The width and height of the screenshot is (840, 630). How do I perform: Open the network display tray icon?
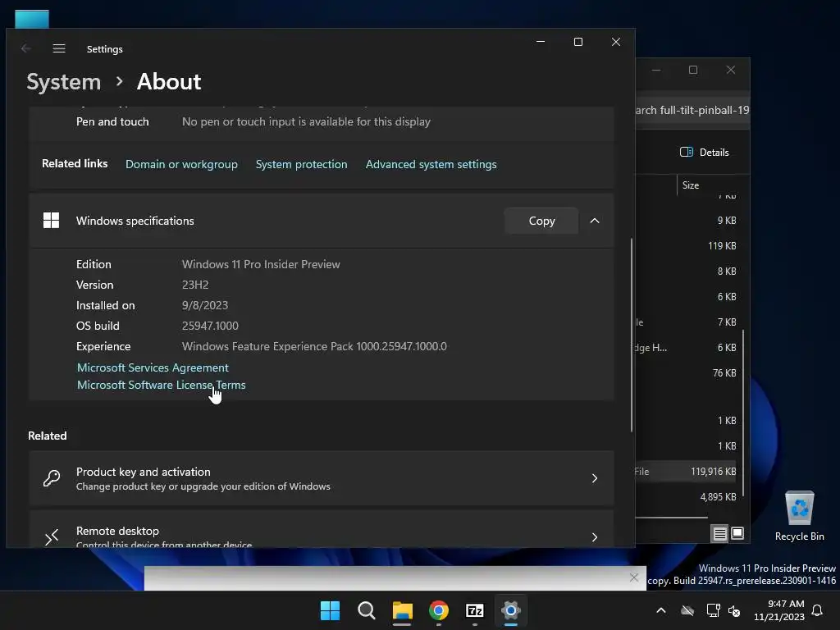click(x=713, y=610)
